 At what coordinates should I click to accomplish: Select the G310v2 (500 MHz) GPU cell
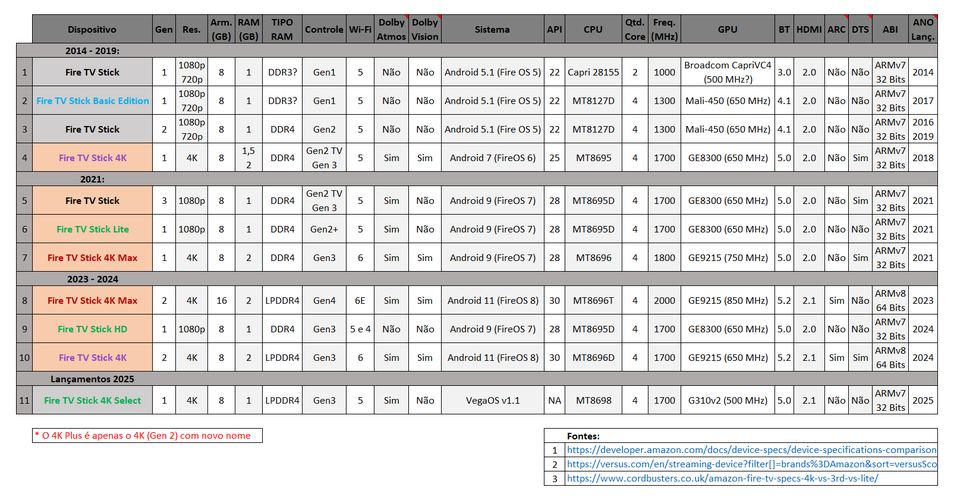coord(727,401)
